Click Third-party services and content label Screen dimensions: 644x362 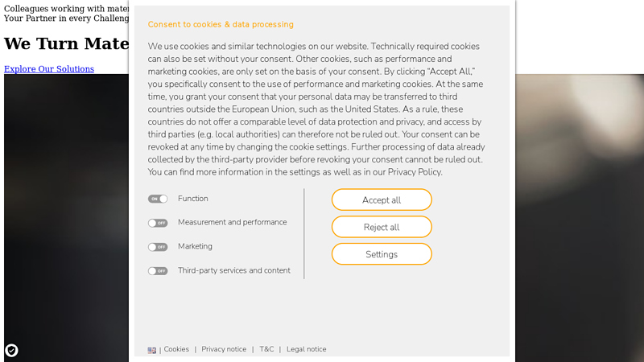coord(234,270)
